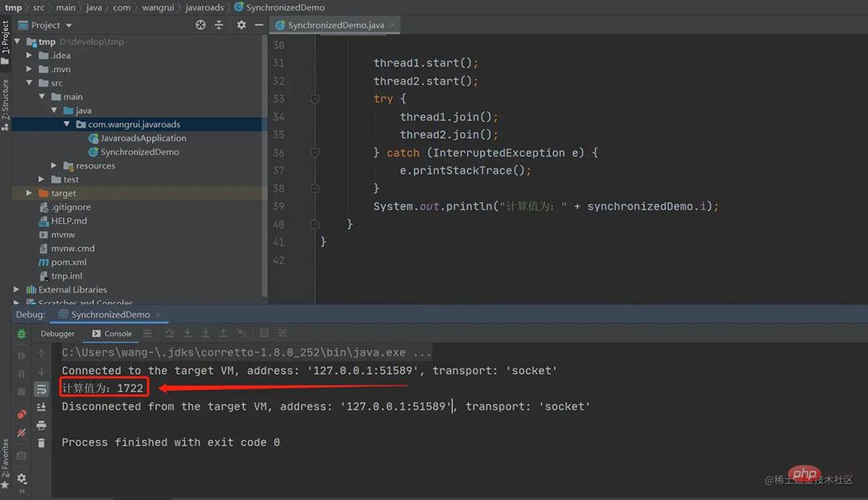Click the Stop debug icon
The height and width of the screenshot is (500, 868).
pos(21,392)
